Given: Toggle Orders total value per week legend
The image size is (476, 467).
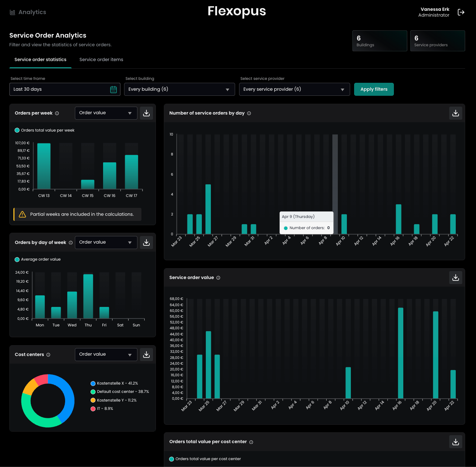Looking at the screenshot, I should [44, 130].
